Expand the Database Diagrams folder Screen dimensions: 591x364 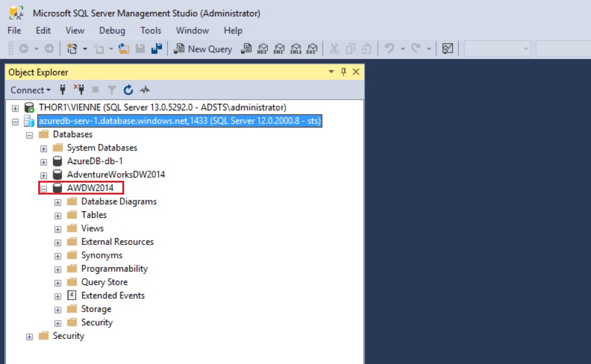(58, 203)
